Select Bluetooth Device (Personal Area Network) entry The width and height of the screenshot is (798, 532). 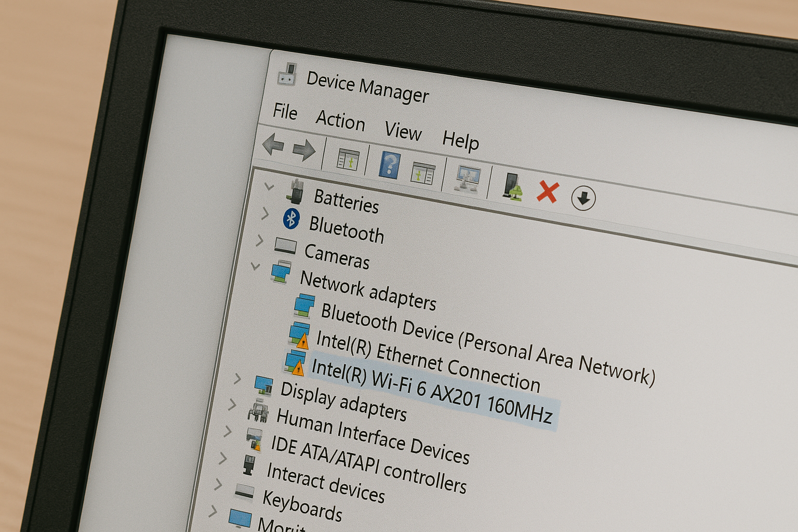click(x=487, y=344)
